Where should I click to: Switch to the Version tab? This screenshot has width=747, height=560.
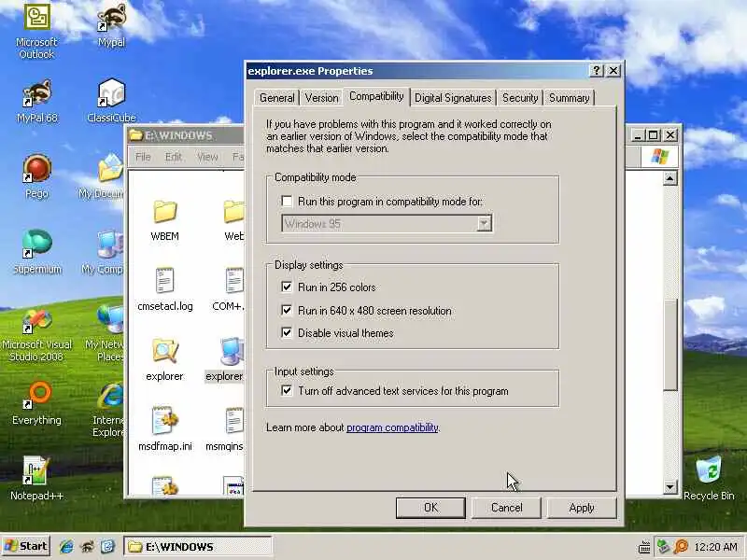(321, 98)
